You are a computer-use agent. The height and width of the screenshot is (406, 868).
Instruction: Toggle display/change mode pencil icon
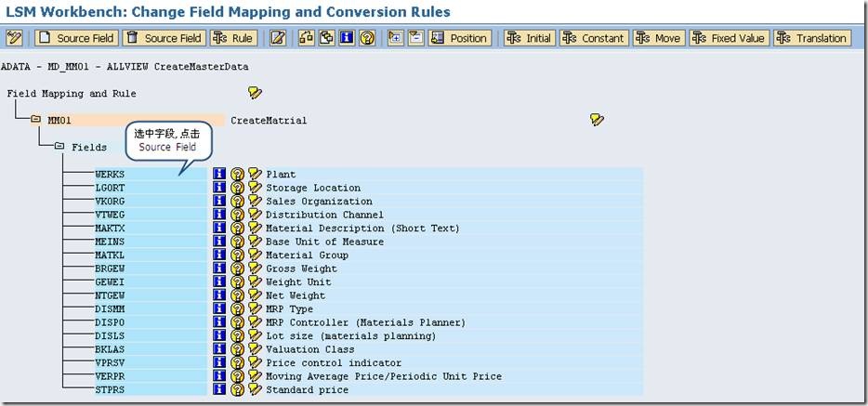coord(14,38)
